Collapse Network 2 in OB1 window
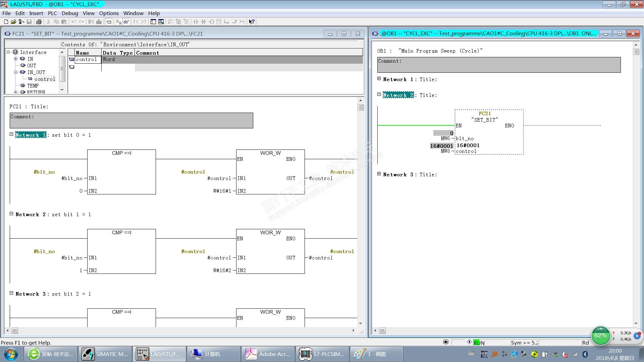 tap(379, 94)
